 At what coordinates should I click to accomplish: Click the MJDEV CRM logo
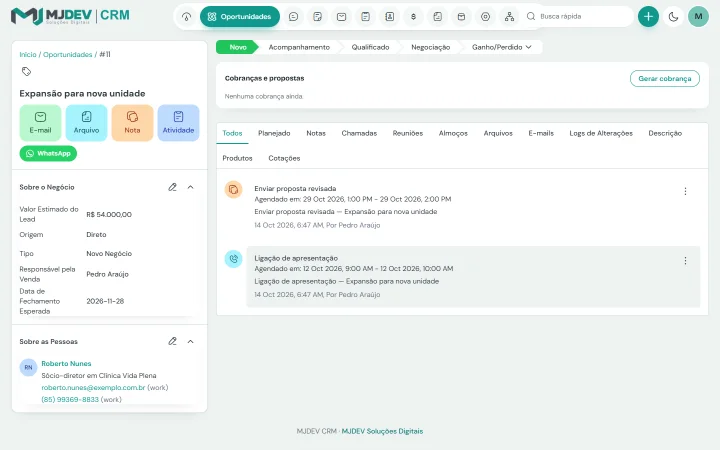coord(70,16)
